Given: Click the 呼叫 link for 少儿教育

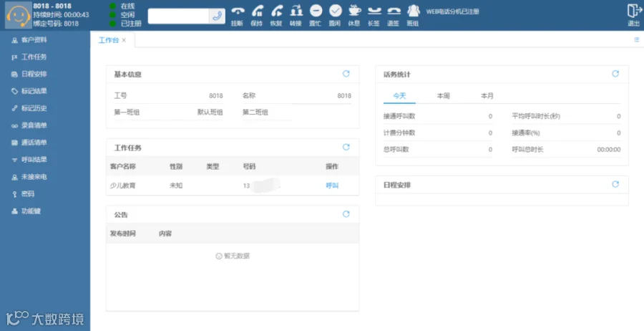Looking at the screenshot, I should 332,186.
